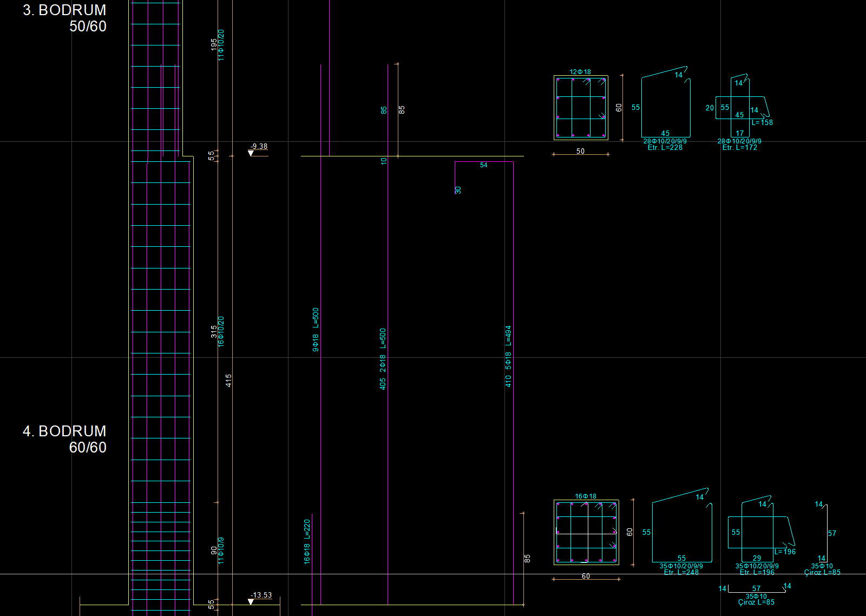Select the 60/60 column size label
This screenshot has height=616, width=866.
pyautogui.click(x=88, y=448)
